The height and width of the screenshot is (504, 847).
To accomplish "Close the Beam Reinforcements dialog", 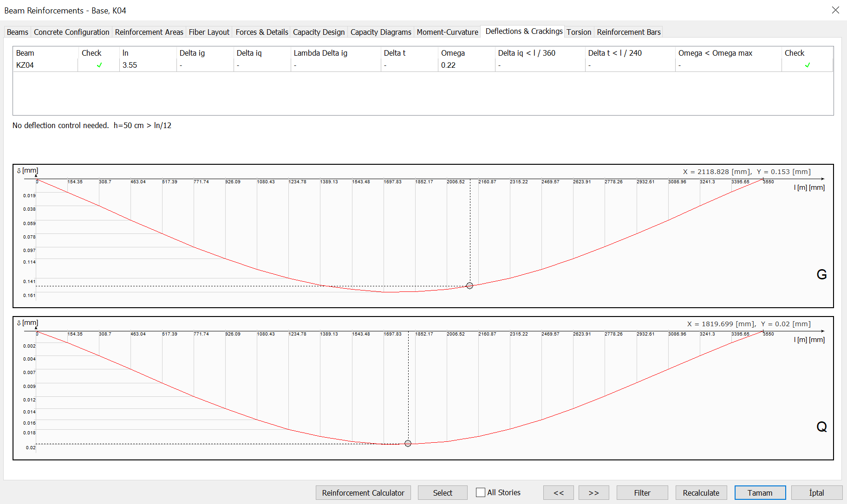I will pos(835,10).
